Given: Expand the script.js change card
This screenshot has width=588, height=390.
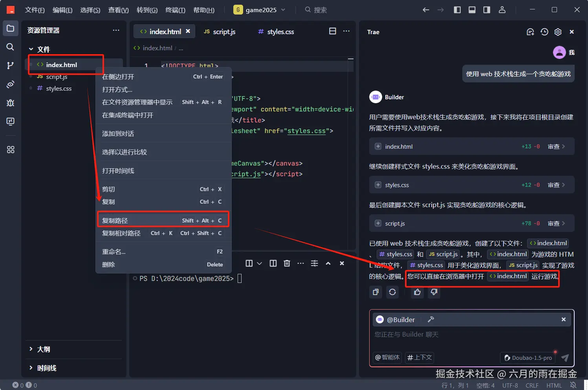Looking at the screenshot, I should pos(378,223).
